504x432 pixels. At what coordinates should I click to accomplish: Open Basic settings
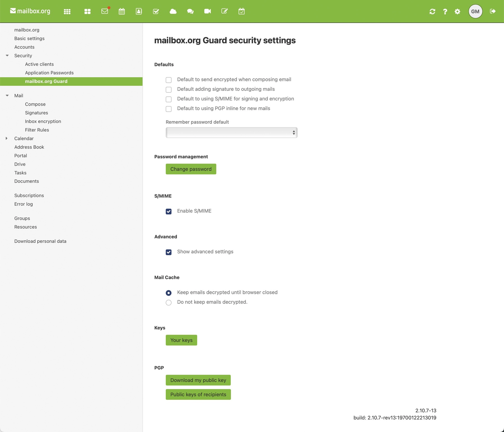point(29,38)
